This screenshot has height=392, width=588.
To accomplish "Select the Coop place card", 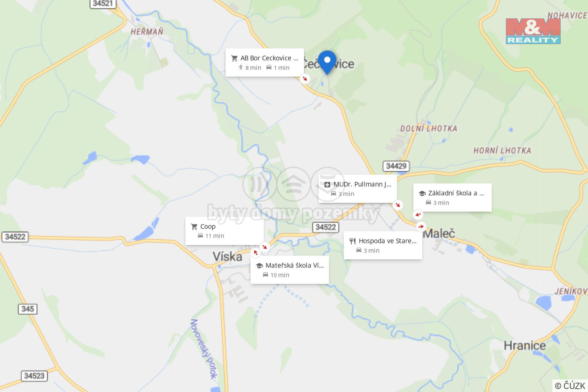I will (x=225, y=231).
